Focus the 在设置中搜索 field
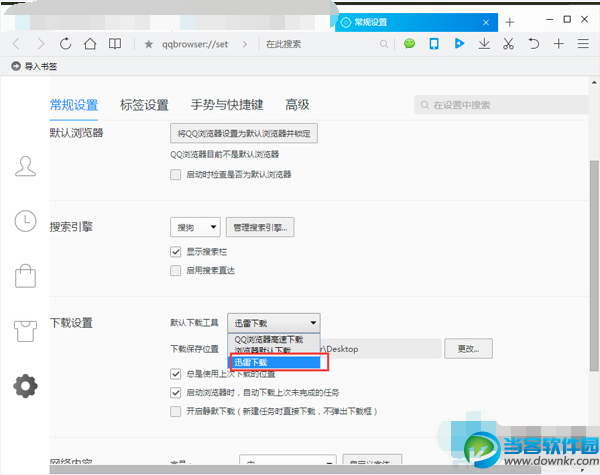Screen dimensions: 600x475 tap(501, 105)
